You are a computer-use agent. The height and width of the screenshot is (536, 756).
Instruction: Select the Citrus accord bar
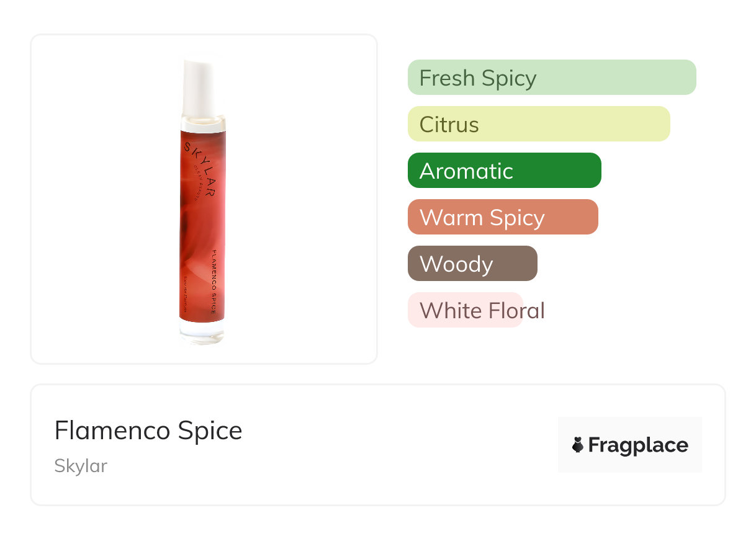pyautogui.click(x=538, y=124)
